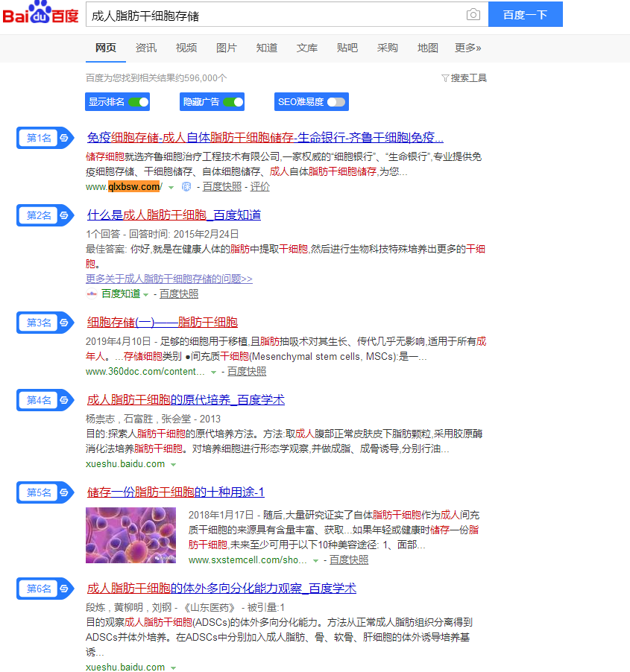Click inside the search input field
Image resolution: width=630 pixels, height=672 pixels.
[274, 15]
